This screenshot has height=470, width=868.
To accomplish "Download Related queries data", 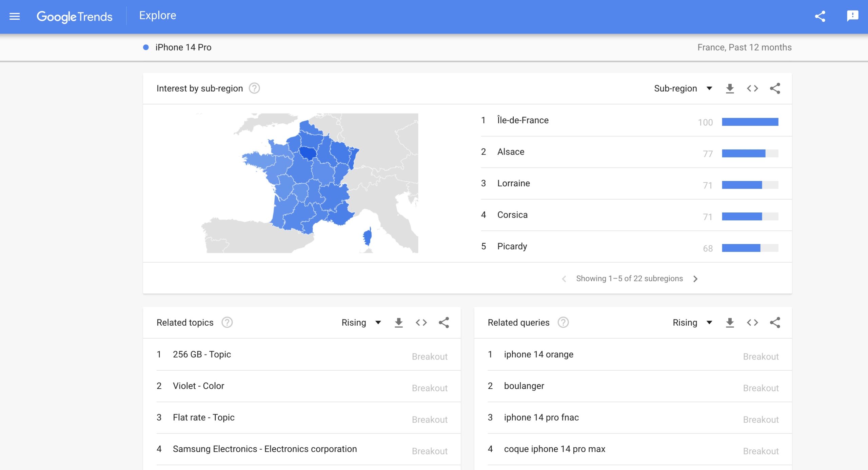I will coord(730,323).
